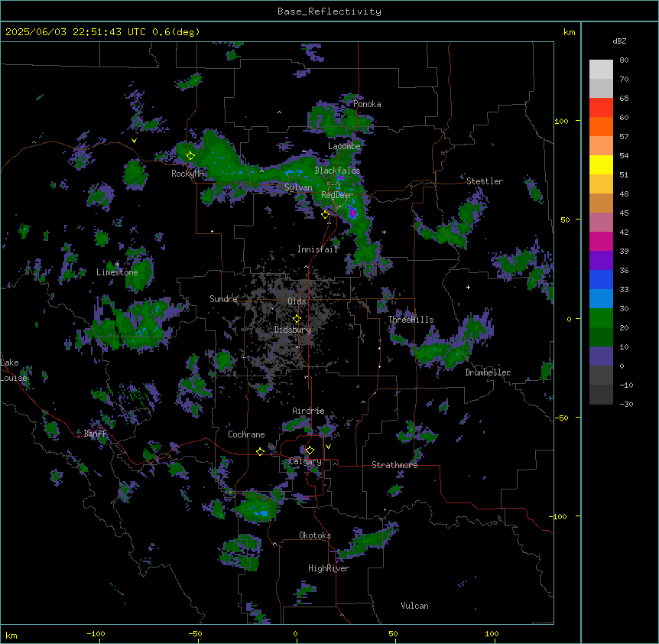Click the ThreeHills city label

point(411,320)
